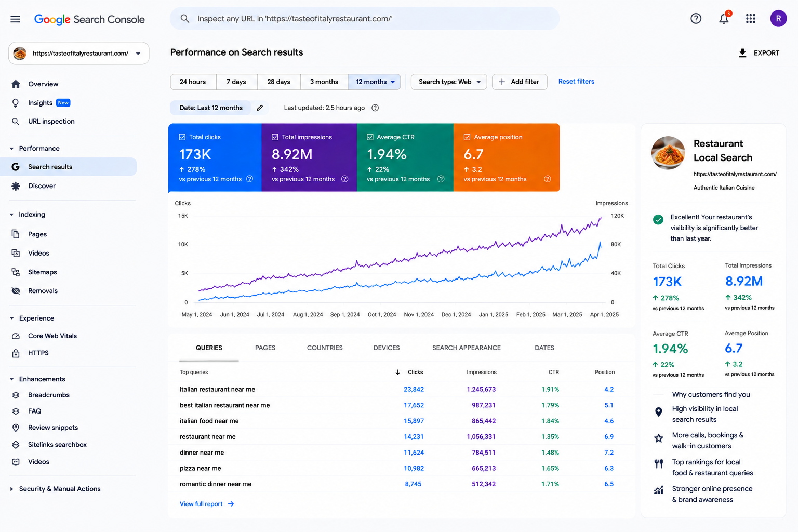
Task: Click the Impressions column header
Action: [x=482, y=373]
